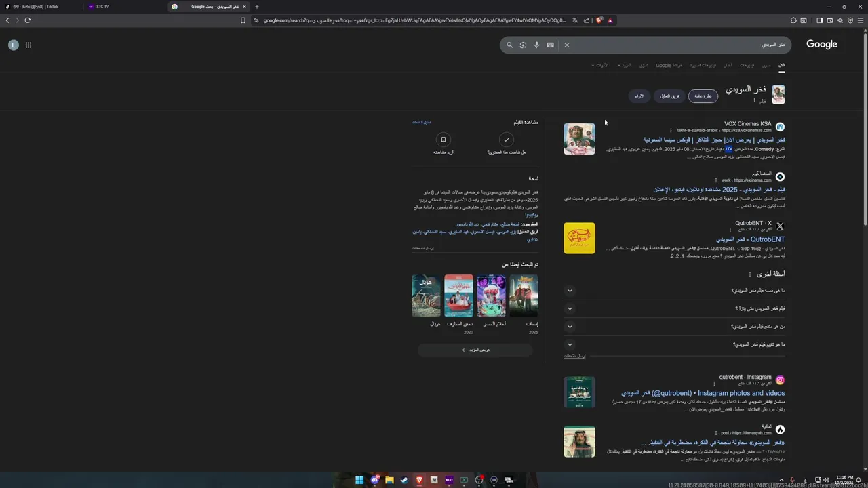Viewport: 868px width, 488px height.
Task: Open Google Lens image search icon
Action: point(523,45)
